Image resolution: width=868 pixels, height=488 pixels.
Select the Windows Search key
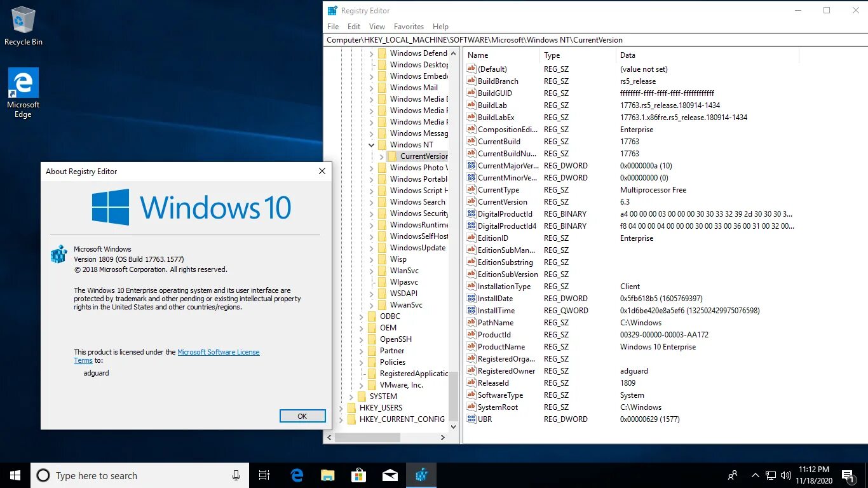pos(417,202)
